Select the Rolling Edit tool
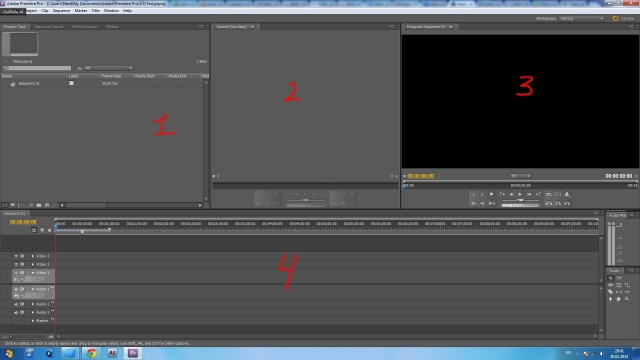Screen dimensions: 640x360 (619, 285)
